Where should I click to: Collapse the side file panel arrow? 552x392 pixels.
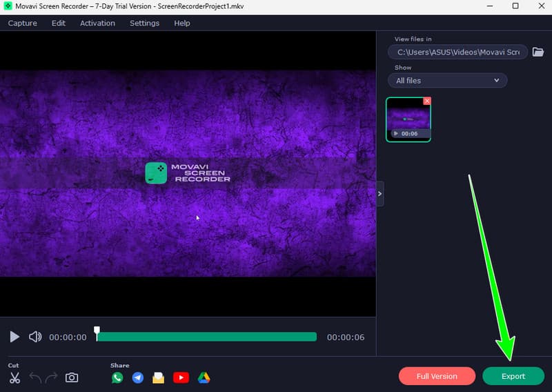tap(380, 194)
